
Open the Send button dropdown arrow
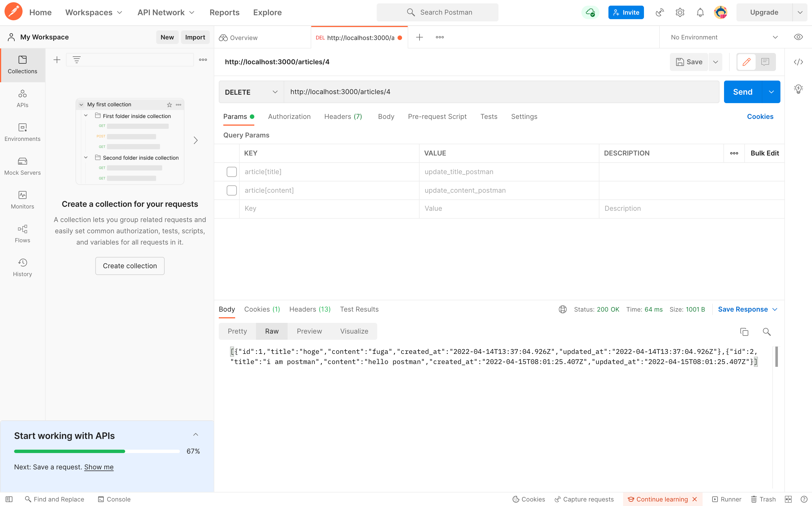tap(771, 92)
